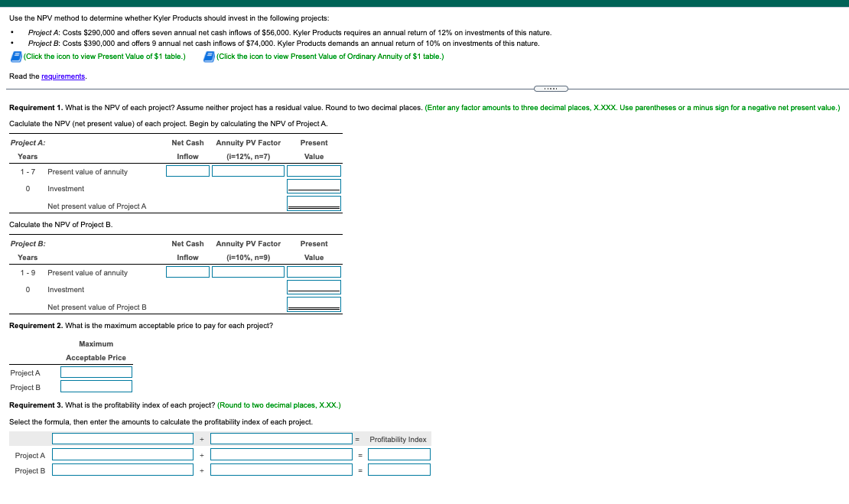The height and width of the screenshot is (504, 849).
Task: Expand the collapsed divider ellipsis control
Action: (x=551, y=89)
